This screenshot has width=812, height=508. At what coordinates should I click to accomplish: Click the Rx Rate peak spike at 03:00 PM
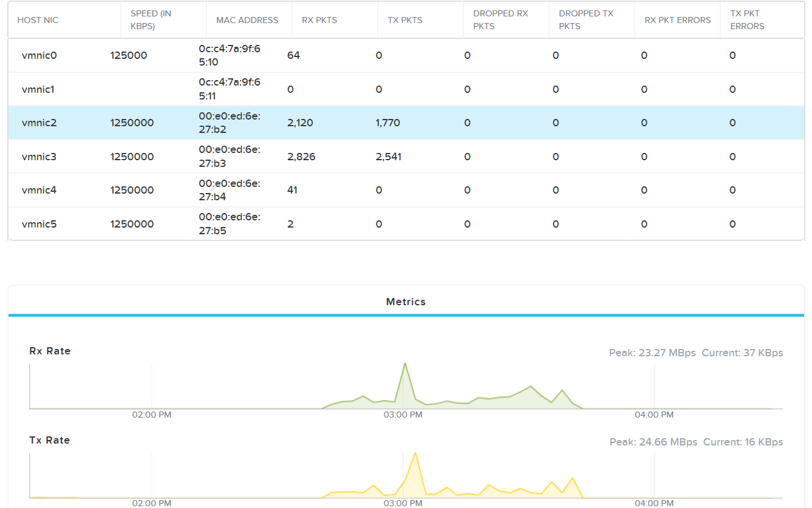tap(405, 365)
